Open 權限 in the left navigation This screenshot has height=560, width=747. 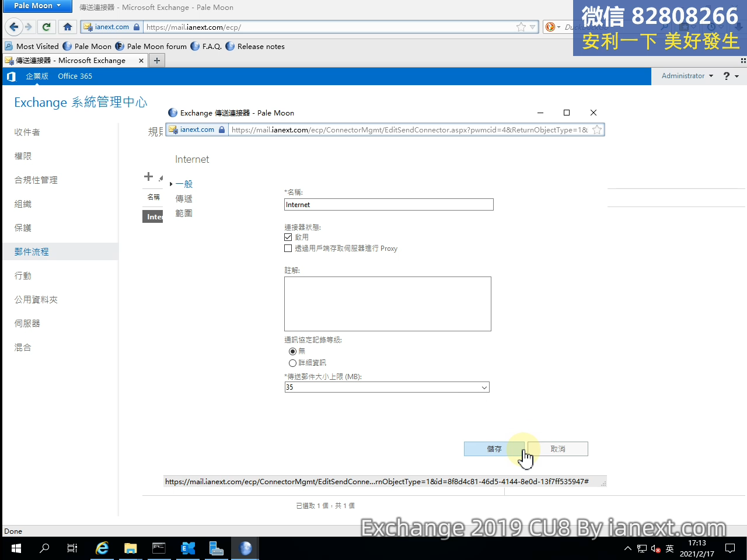[x=23, y=156]
